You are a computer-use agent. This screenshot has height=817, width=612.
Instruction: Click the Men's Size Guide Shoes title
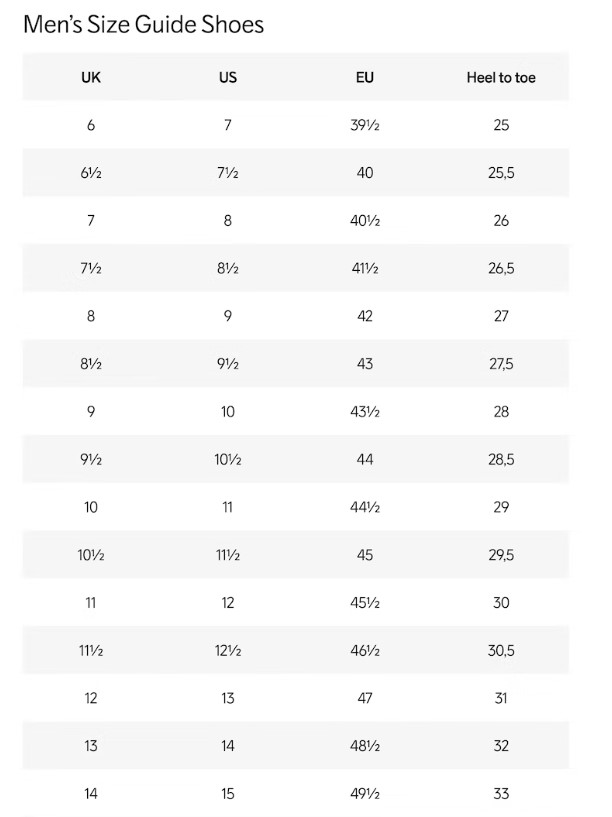(143, 24)
